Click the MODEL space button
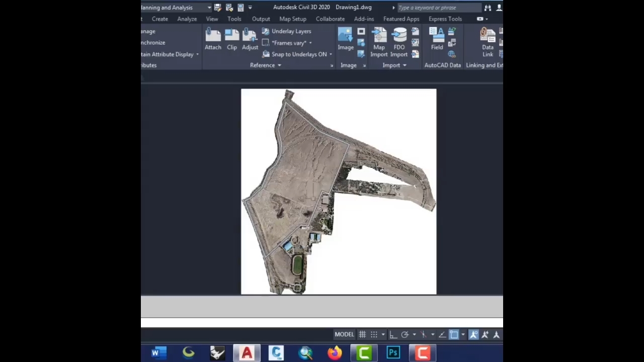 (344, 334)
